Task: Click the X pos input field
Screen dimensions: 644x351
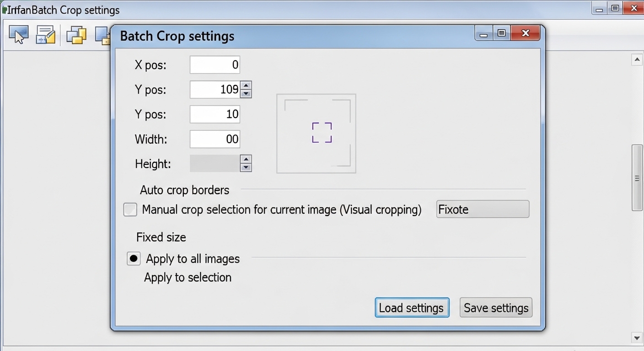Action: tap(215, 65)
